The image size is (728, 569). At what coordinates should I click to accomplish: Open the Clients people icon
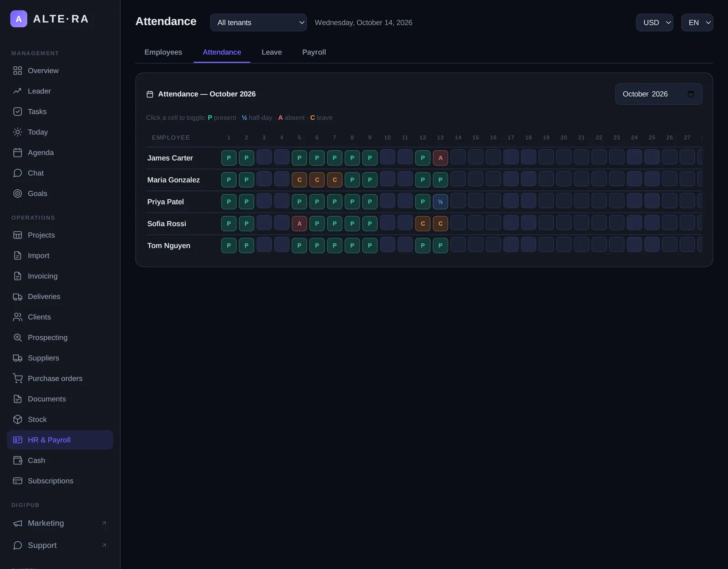coord(17,317)
